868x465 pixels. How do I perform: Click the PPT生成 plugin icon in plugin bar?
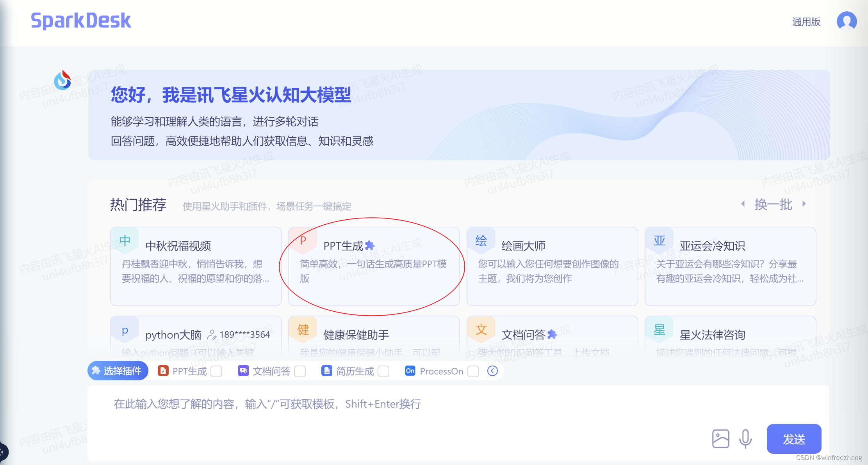pyautogui.click(x=163, y=371)
